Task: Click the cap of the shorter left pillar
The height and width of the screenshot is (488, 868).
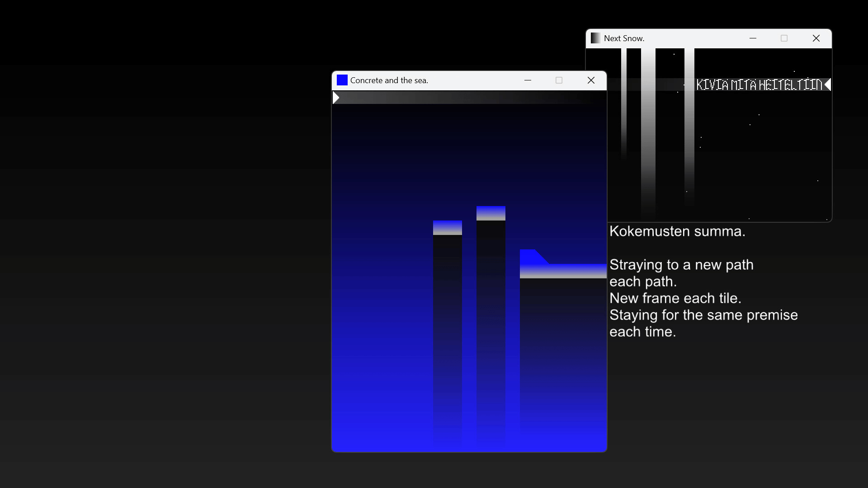Action: coord(447,227)
